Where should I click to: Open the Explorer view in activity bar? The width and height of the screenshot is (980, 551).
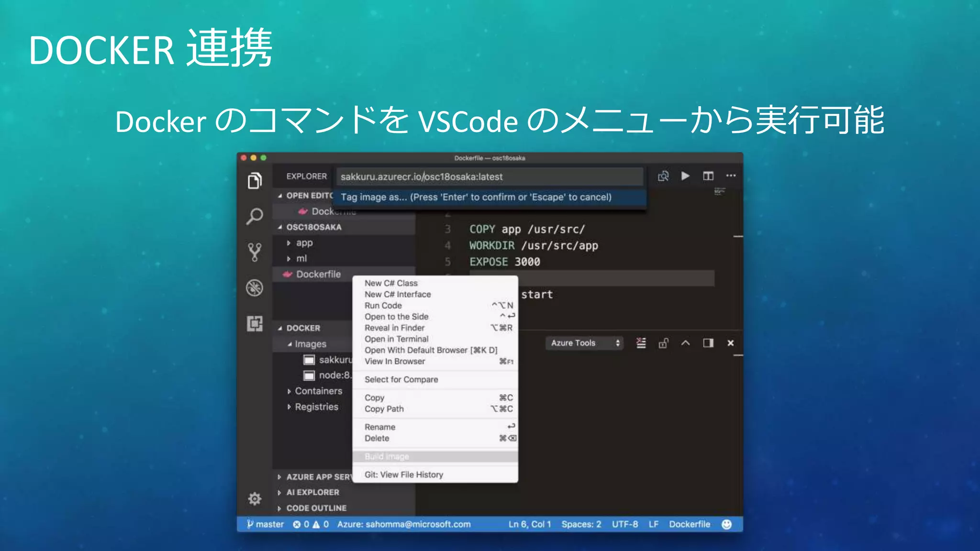(x=255, y=181)
